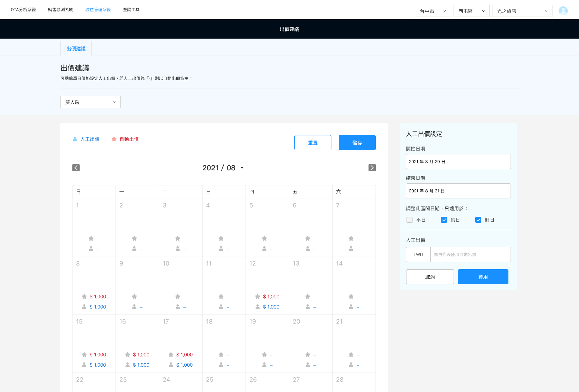
Task: Open the 台中市 city dropdown
Action: click(x=433, y=11)
